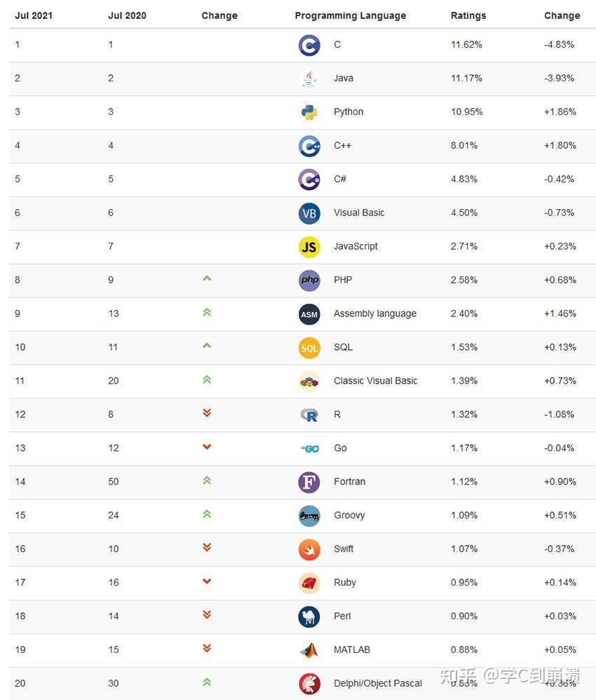This screenshot has height=700, width=596.
Task: Click the red Ruby gem icon
Action: pos(309,583)
